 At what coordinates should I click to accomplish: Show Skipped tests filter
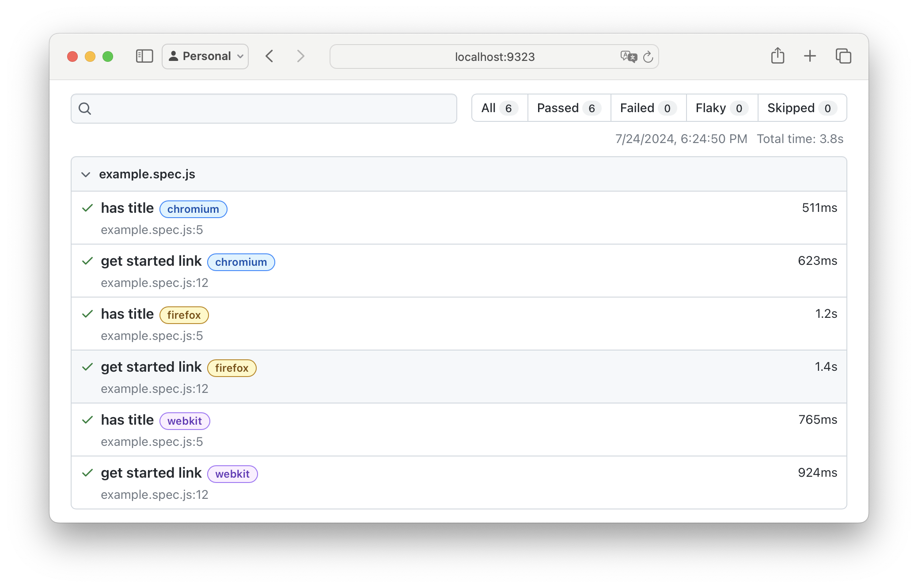tap(801, 108)
